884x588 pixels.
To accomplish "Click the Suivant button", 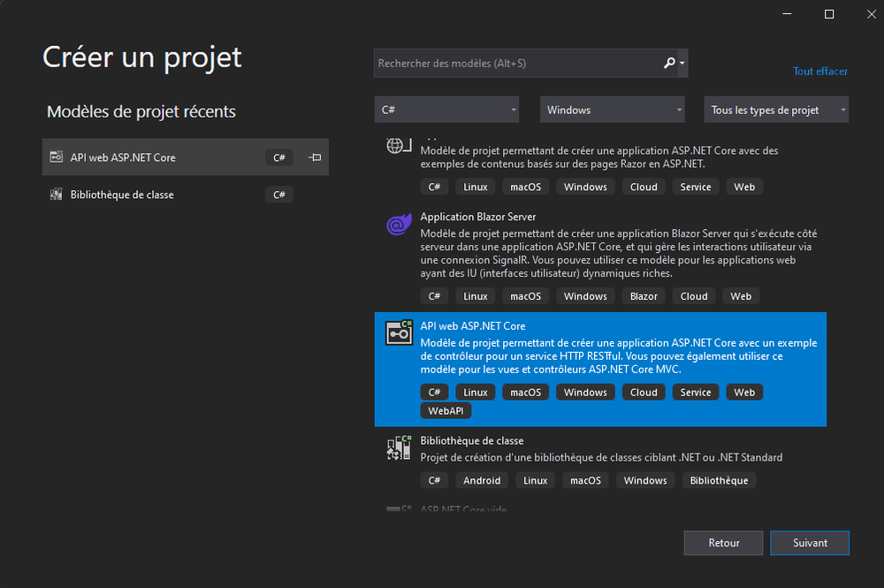I will point(809,543).
